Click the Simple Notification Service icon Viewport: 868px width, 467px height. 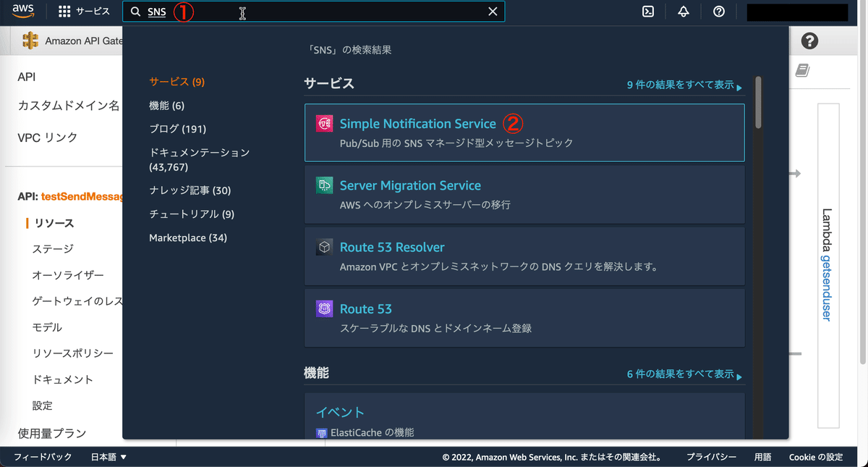point(325,124)
